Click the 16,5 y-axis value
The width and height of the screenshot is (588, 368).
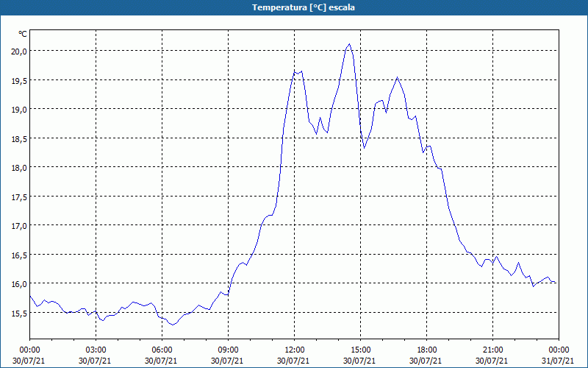tap(18, 255)
